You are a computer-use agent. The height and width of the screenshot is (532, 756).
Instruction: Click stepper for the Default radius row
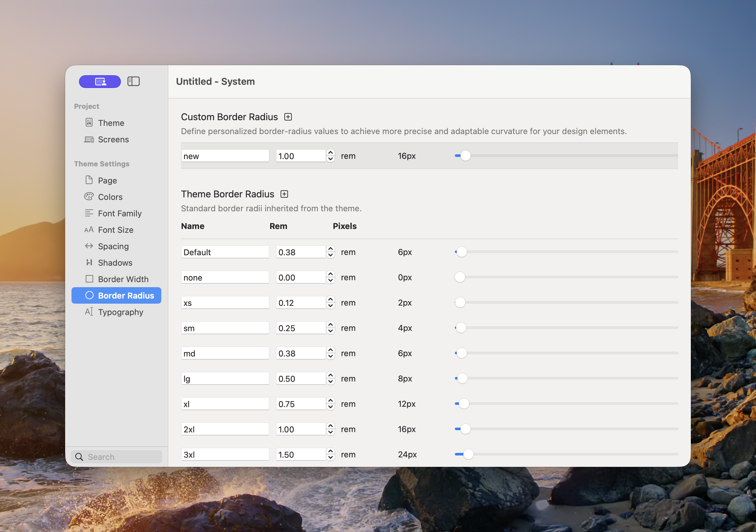(x=331, y=252)
